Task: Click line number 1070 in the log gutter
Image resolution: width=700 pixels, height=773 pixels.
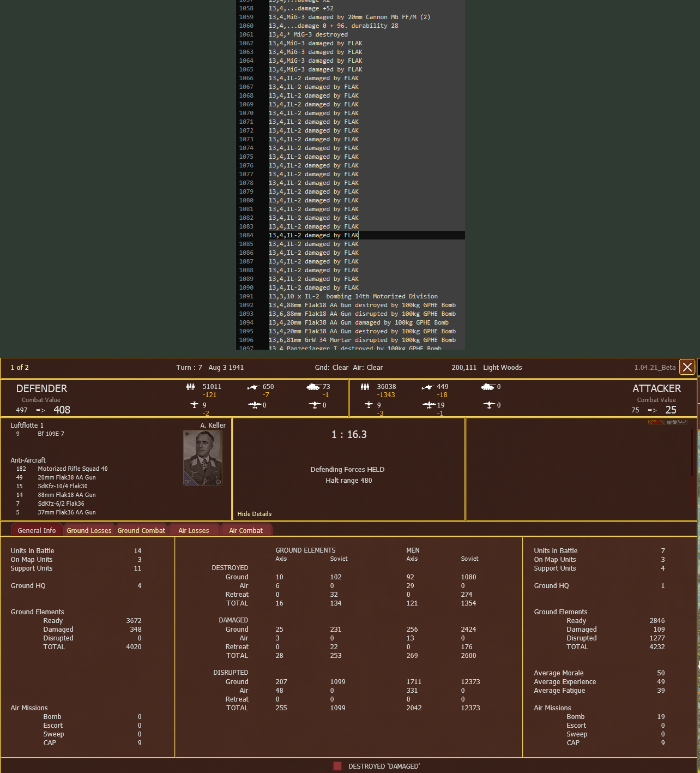Action: coord(246,113)
